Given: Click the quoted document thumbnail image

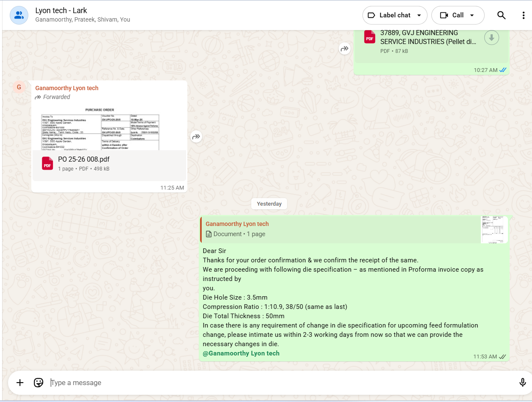Looking at the screenshot, I should point(494,230).
